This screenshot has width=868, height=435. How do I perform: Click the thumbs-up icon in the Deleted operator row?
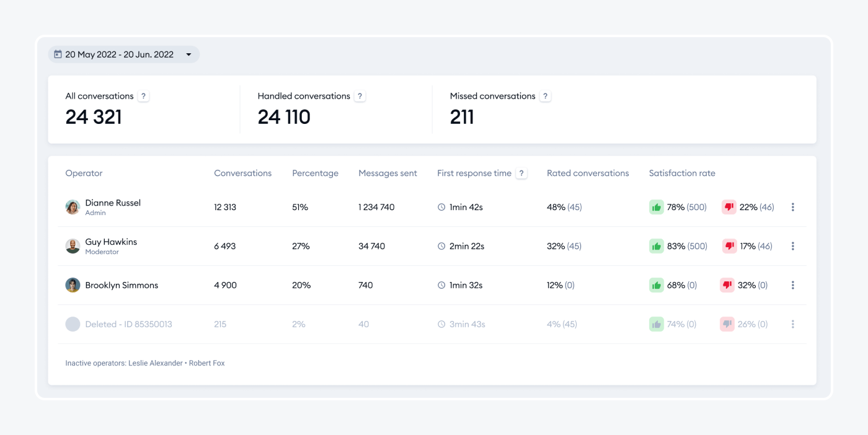657,323
